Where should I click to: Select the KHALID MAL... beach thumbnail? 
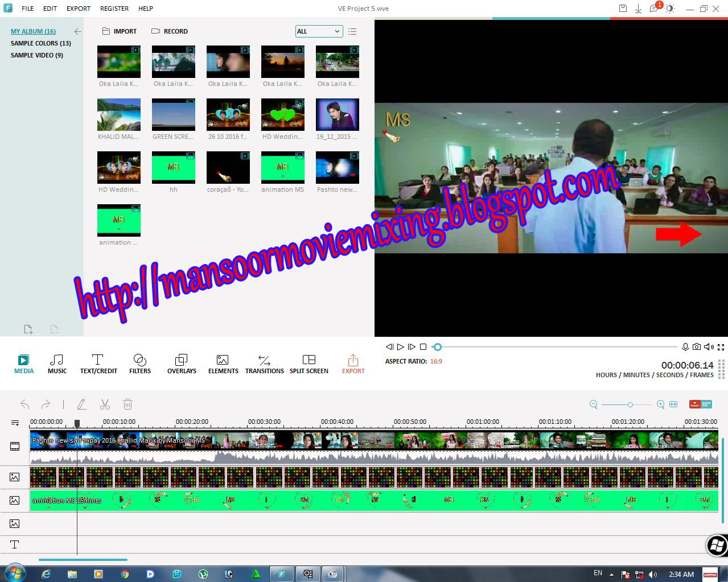(119, 114)
